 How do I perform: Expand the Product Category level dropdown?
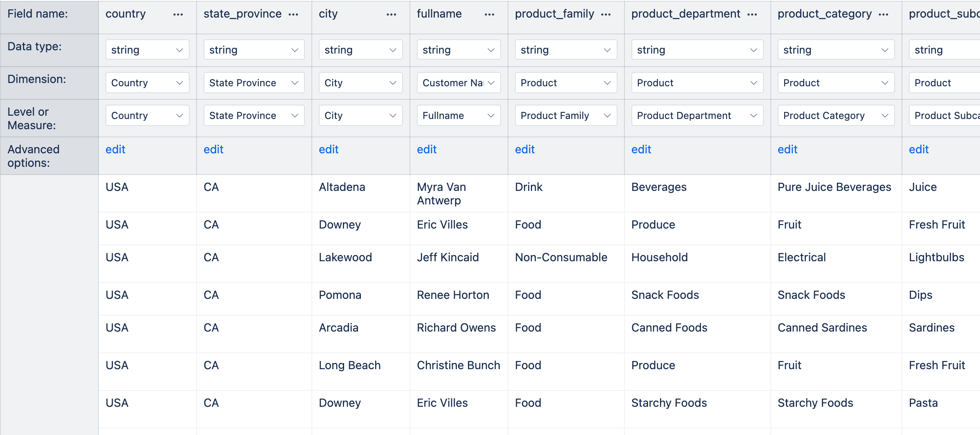(x=836, y=115)
